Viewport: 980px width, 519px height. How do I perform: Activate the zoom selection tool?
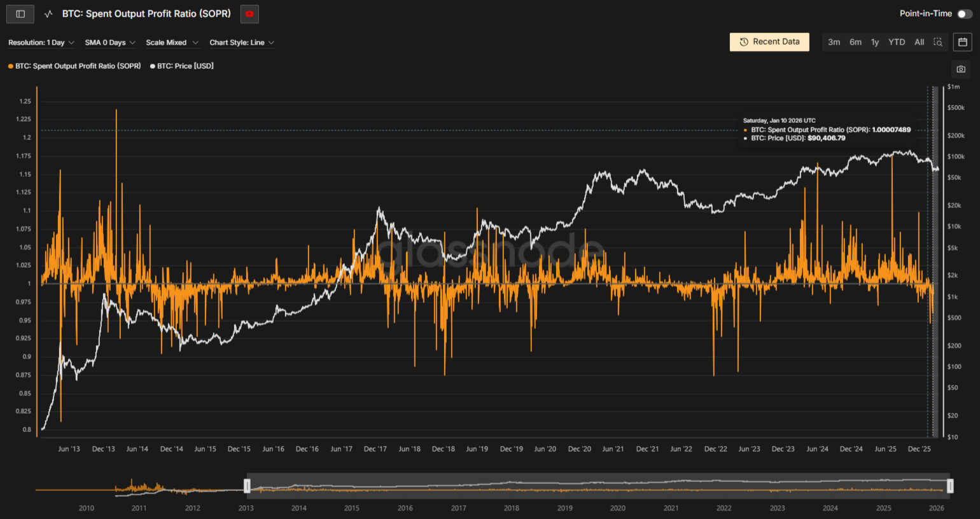[938, 42]
